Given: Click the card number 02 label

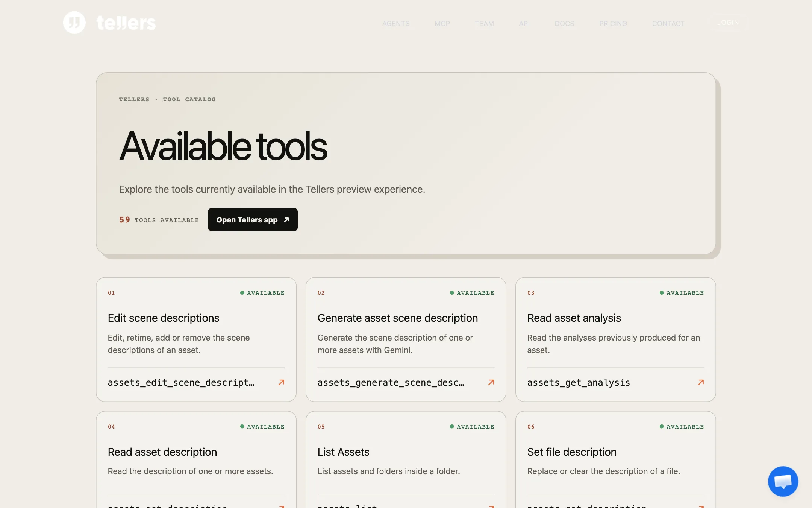Looking at the screenshot, I should [x=321, y=293].
